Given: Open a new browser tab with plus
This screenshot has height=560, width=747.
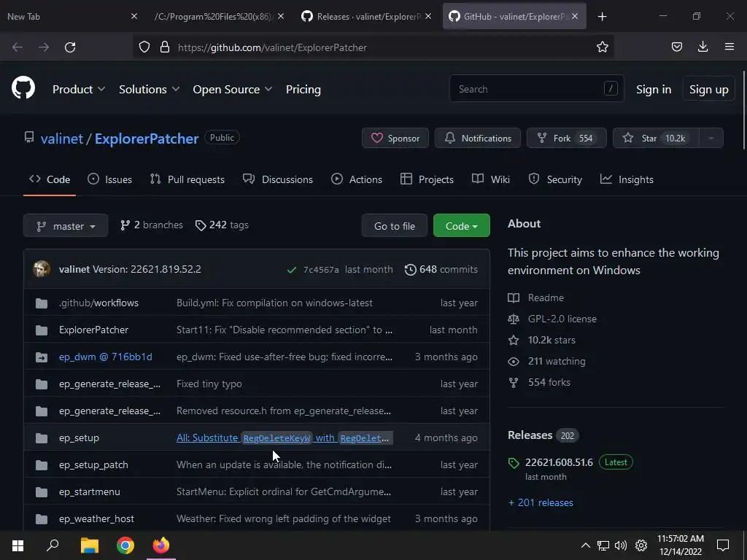Looking at the screenshot, I should pos(602,17).
